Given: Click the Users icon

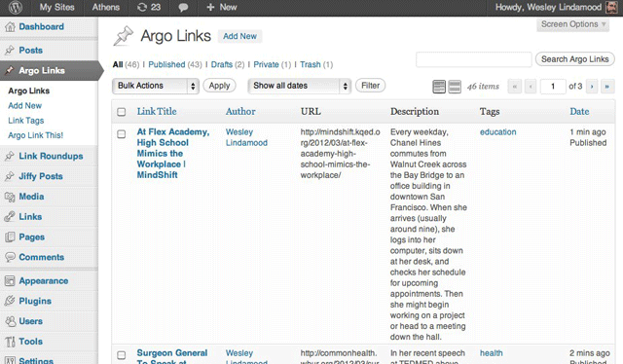Looking at the screenshot, I should pyautogui.click(x=10, y=321).
